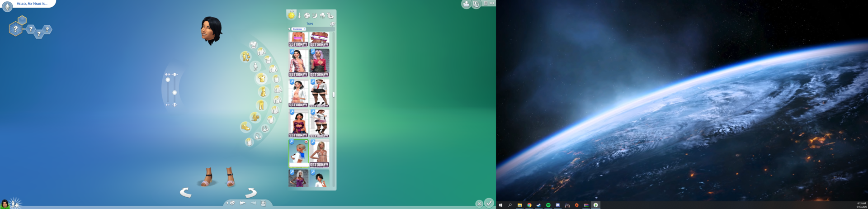868x209 pixels.
Task: Rotate the Sim with the right curved arrow
Action: pos(251,193)
